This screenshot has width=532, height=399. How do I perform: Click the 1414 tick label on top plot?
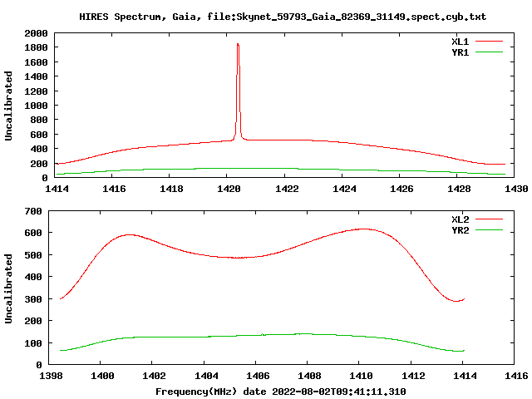57,189
